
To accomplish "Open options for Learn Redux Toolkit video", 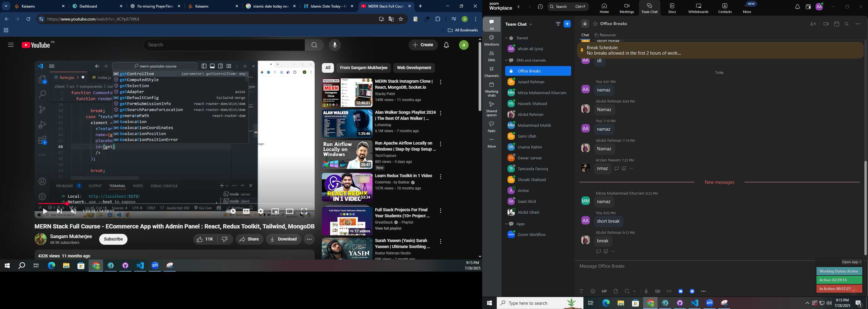I will pyautogui.click(x=440, y=177).
